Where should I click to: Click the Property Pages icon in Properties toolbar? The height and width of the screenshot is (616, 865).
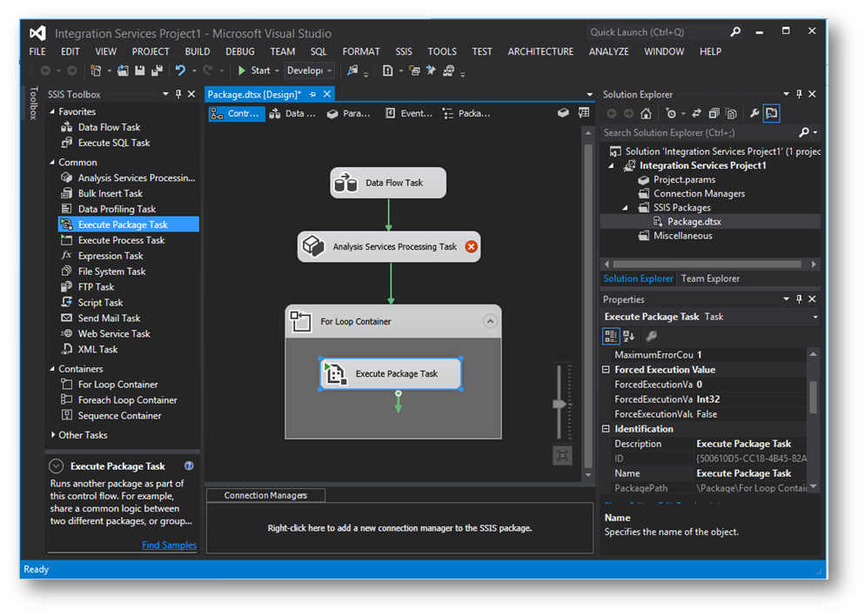[652, 336]
